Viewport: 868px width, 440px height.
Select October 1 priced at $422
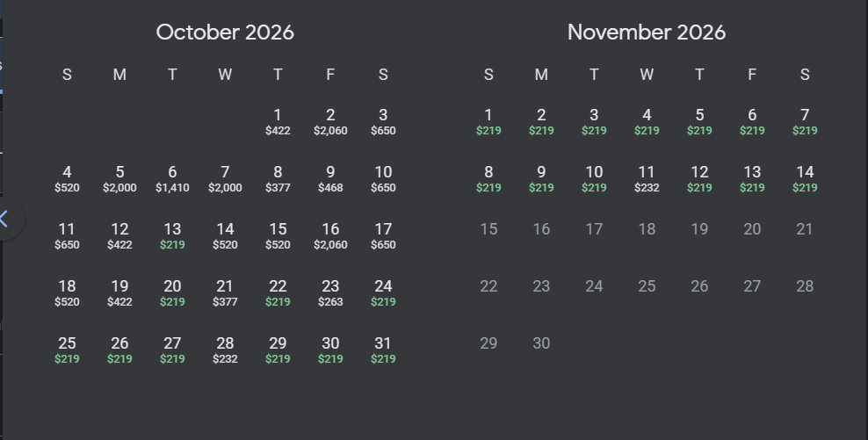[278, 122]
